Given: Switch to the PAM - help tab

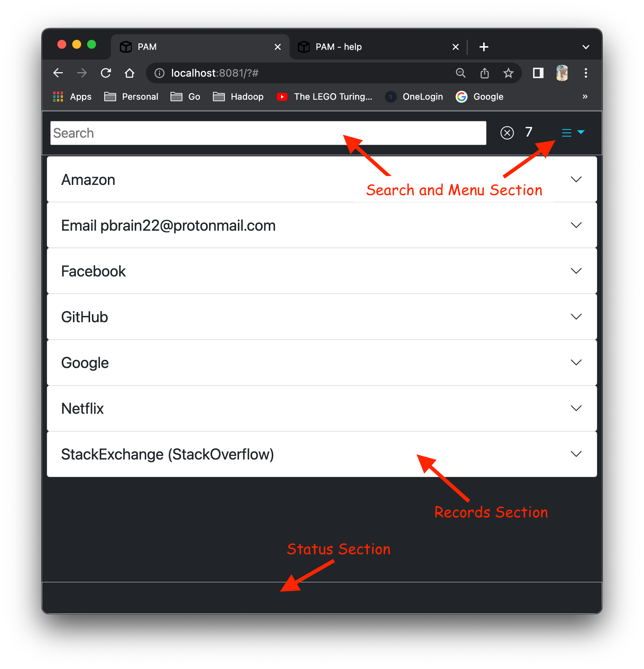Looking at the screenshot, I should coord(378,47).
